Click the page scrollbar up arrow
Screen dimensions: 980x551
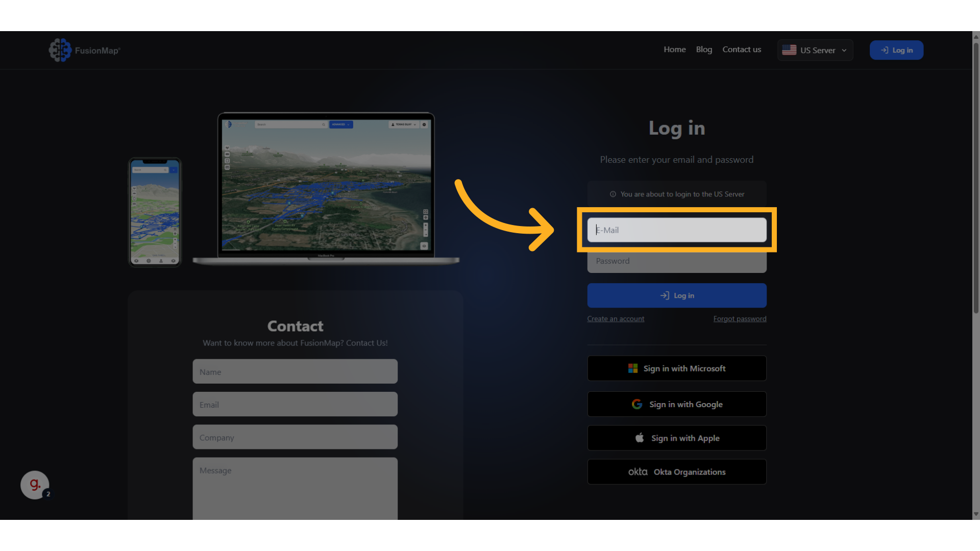tap(976, 36)
